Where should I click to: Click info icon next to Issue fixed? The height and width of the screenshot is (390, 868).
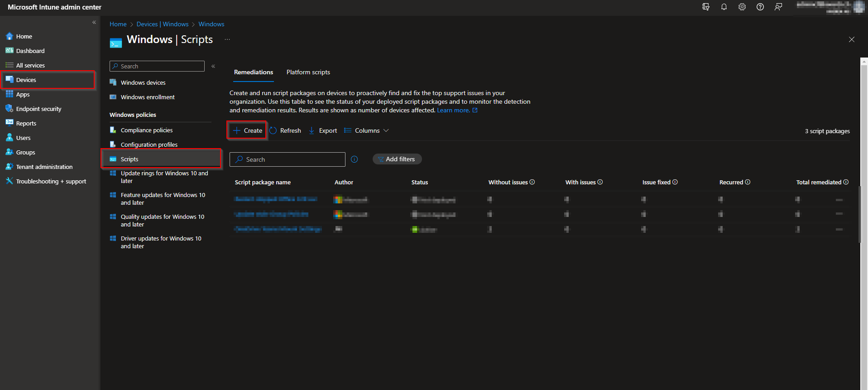tap(675, 182)
